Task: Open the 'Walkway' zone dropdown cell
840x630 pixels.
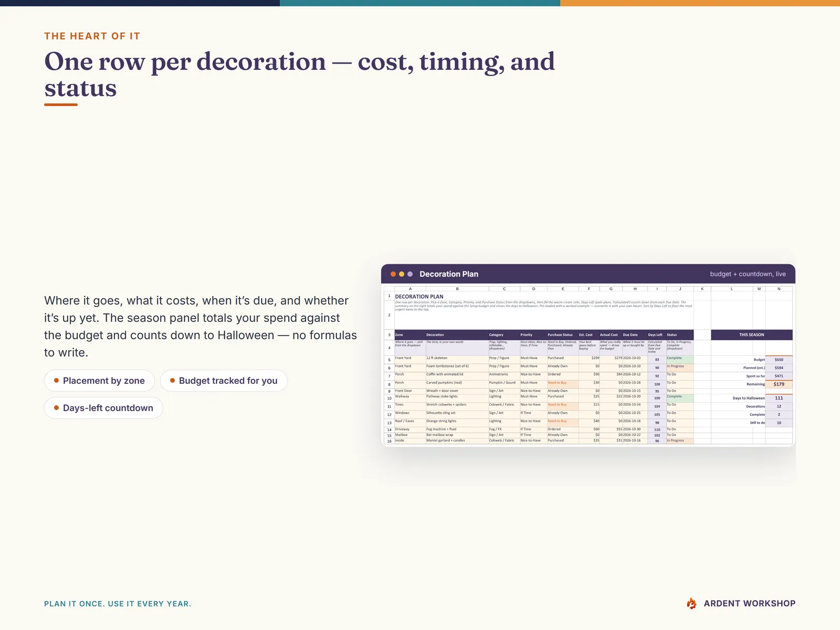Action: (x=410, y=398)
